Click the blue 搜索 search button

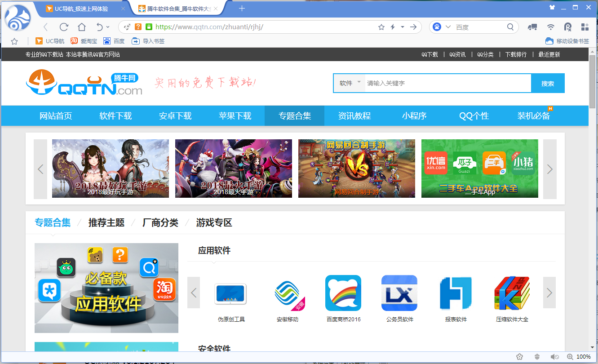(x=548, y=83)
